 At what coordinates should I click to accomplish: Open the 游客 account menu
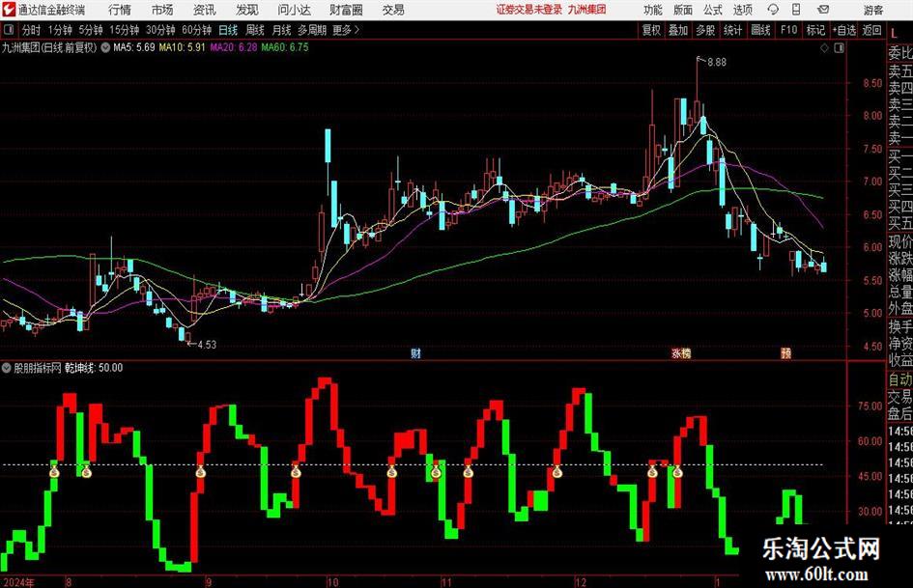(873, 10)
